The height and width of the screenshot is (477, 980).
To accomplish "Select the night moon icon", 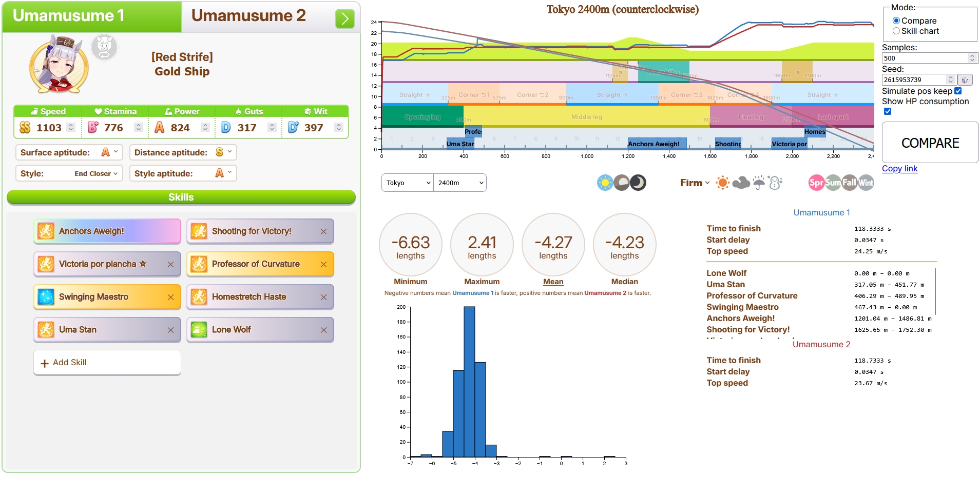I will [x=638, y=183].
